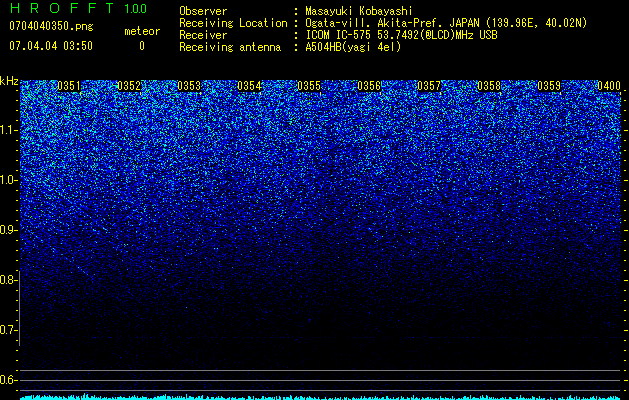629x400 pixels.
Task: Click the Receiving Location label
Action: click(233, 23)
